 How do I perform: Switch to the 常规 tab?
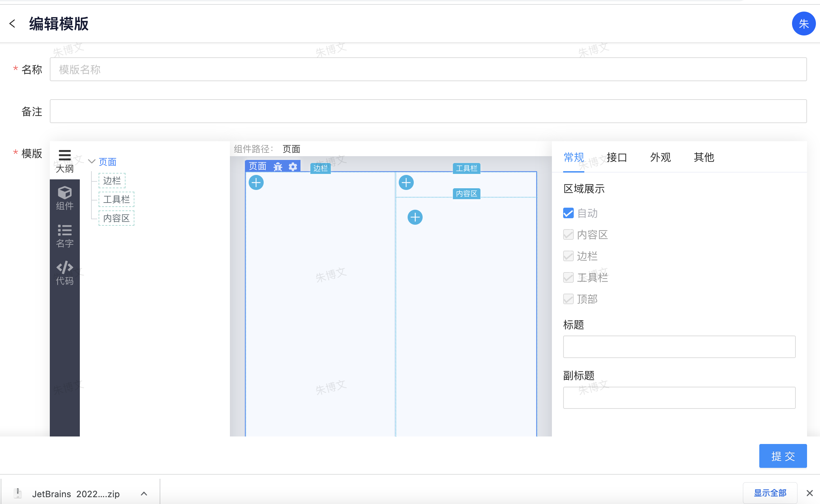(574, 157)
